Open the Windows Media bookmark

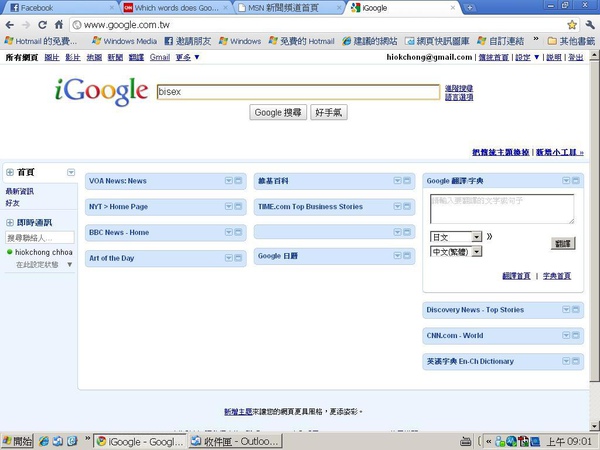pos(124,41)
